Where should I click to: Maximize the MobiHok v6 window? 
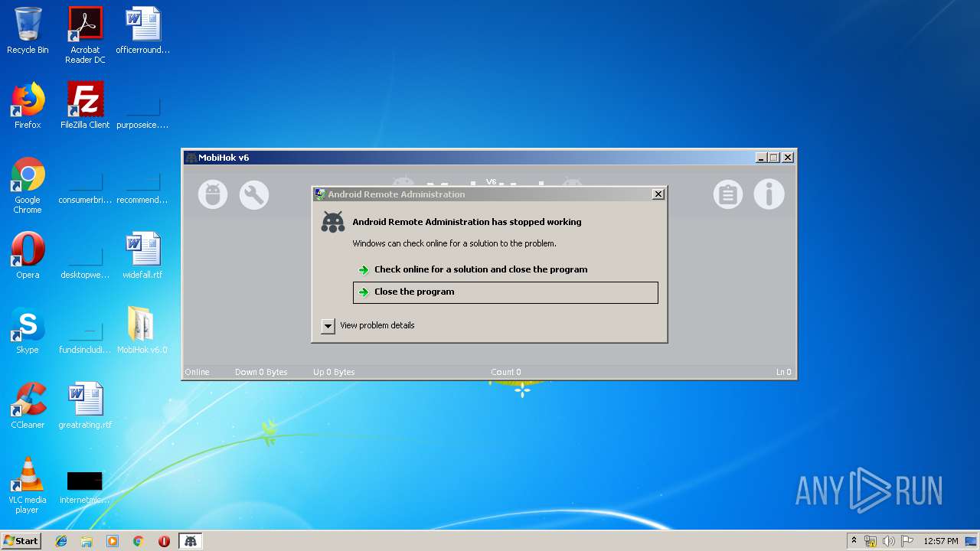[x=774, y=158]
